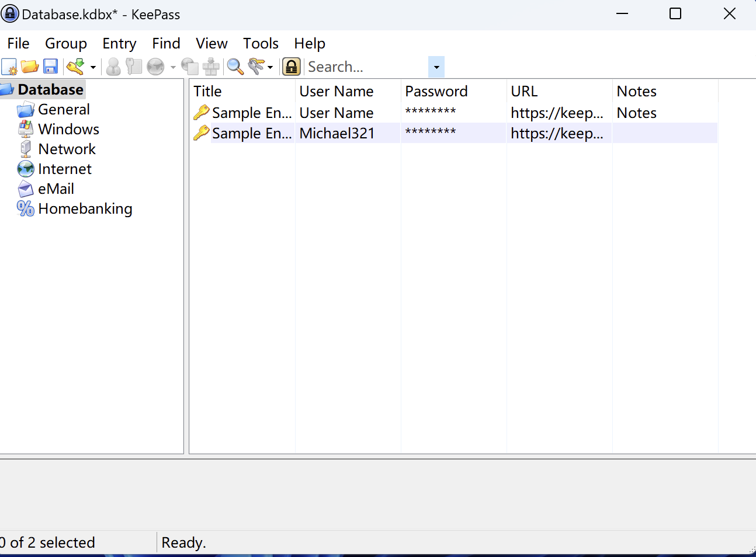Sort by User Name column header

tap(348, 92)
